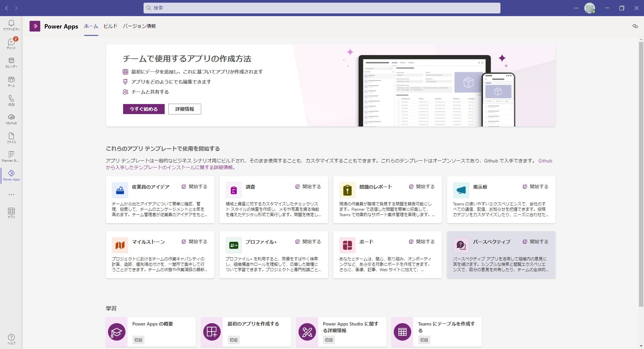Open the Teams にテーブルを作成する learning card
Viewport: 644px width, 349px height.
coord(437,332)
